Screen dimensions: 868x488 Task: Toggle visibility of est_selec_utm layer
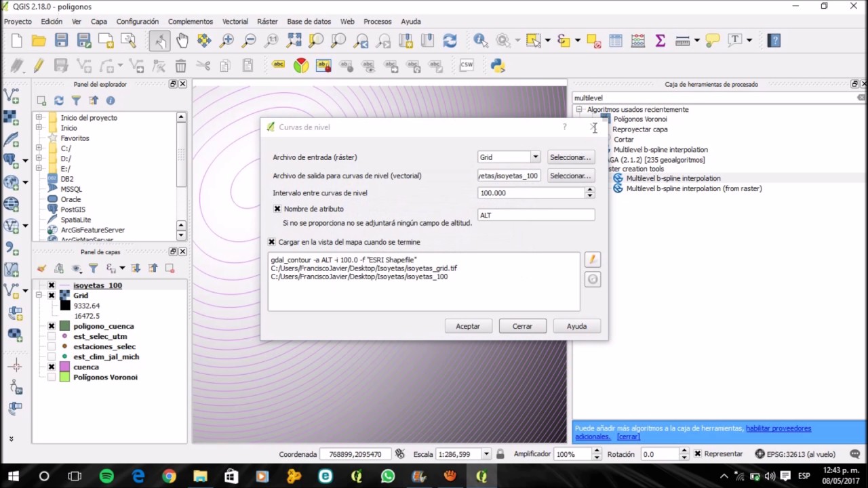(52, 336)
